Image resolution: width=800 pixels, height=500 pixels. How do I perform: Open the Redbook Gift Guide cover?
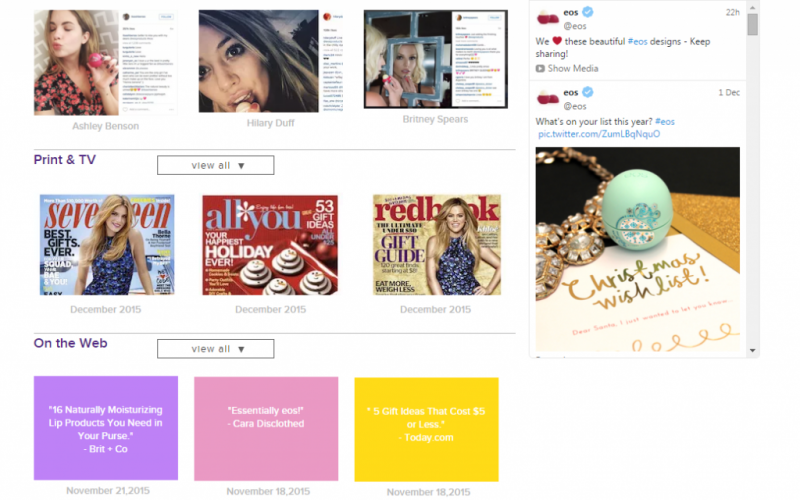[437, 244]
